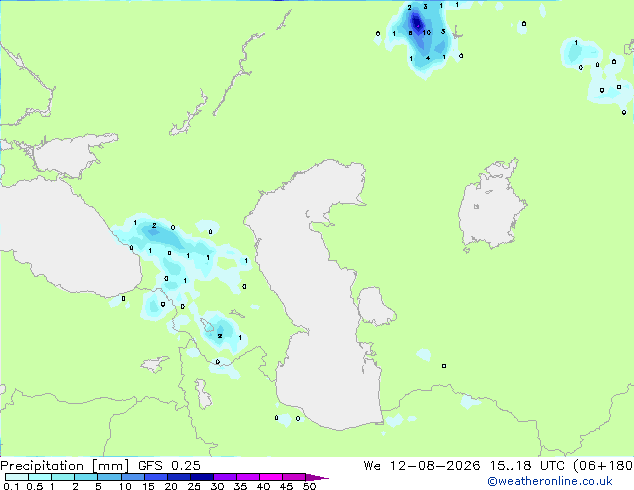Pick the 5 mm light-blue legend swatch
The width and height of the screenshot is (634, 490).
109,477
